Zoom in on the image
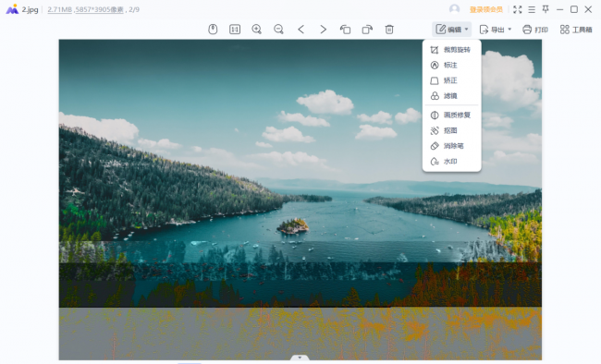 pyautogui.click(x=256, y=30)
